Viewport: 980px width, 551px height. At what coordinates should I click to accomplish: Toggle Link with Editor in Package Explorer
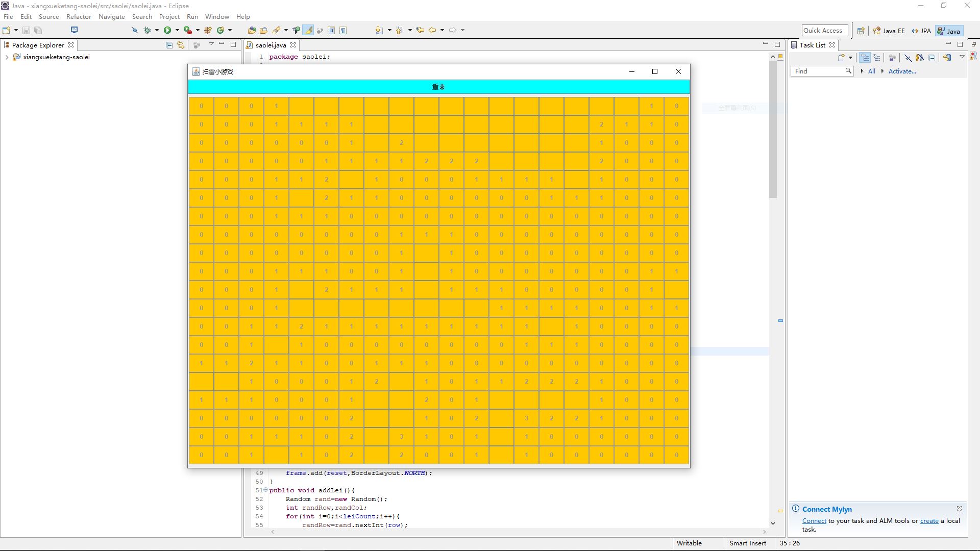point(180,45)
